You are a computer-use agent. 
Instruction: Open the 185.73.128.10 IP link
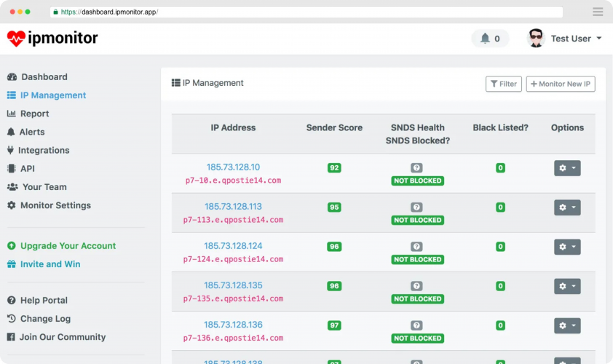click(233, 167)
